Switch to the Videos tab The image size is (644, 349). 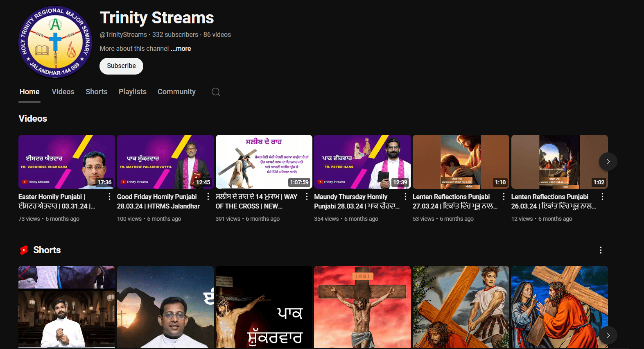pos(63,92)
